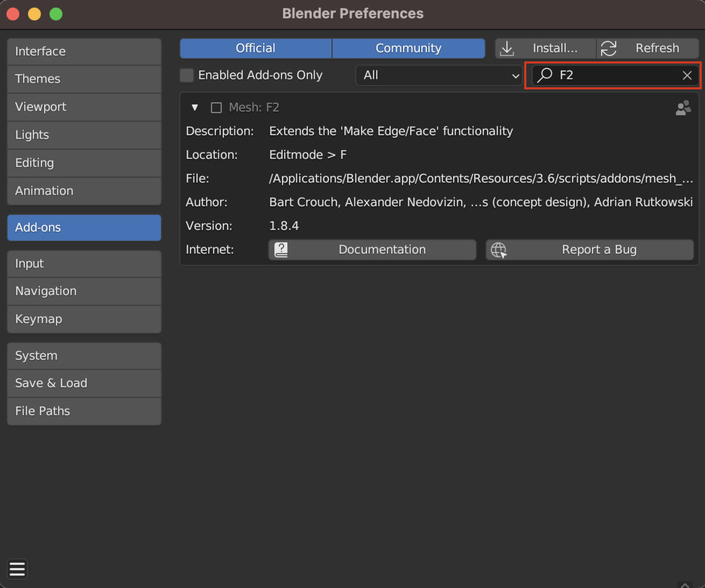
Task: Collapse the Mesh: F2 add-on details
Action: [x=194, y=107]
